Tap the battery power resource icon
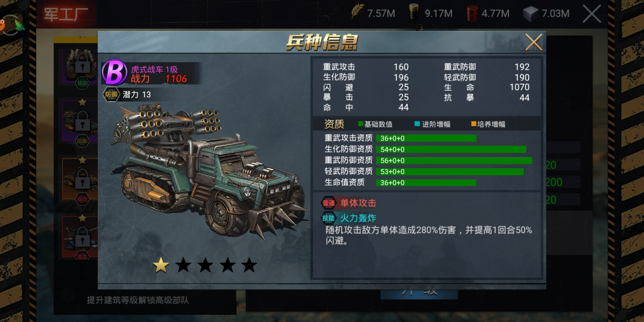 tap(414, 13)
